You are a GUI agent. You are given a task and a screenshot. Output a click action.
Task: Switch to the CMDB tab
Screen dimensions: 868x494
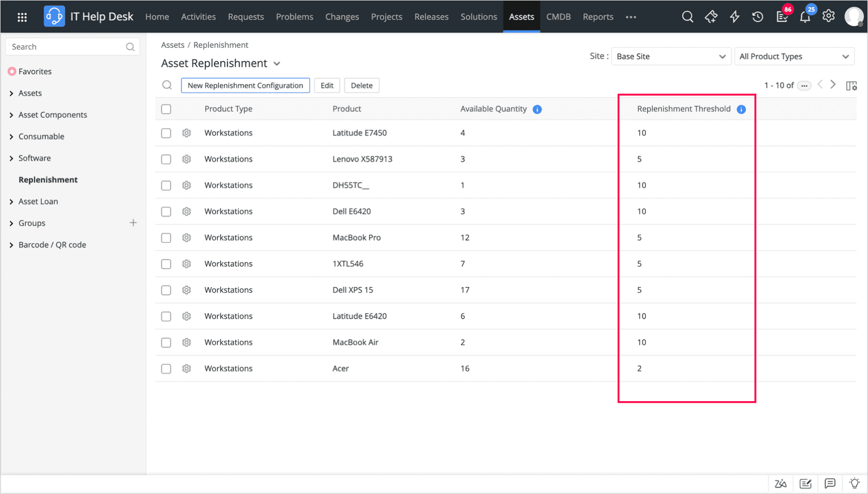pos(558,17)
